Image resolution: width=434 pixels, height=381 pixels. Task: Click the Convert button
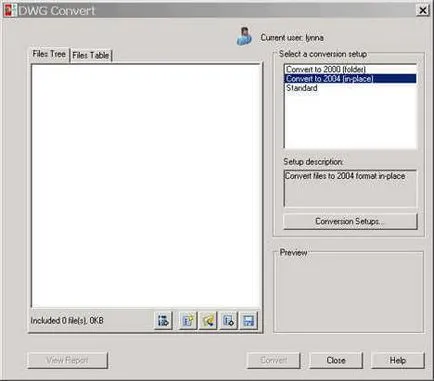pos(274,360)
